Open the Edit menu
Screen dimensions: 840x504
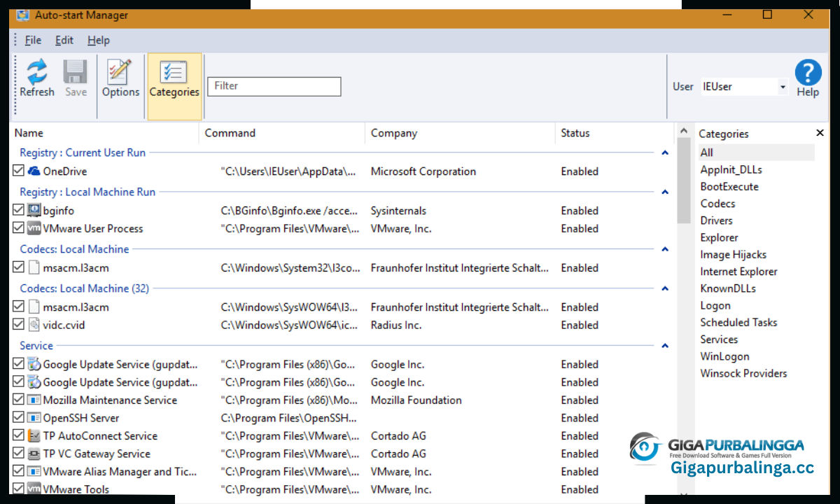pos(64,40)
